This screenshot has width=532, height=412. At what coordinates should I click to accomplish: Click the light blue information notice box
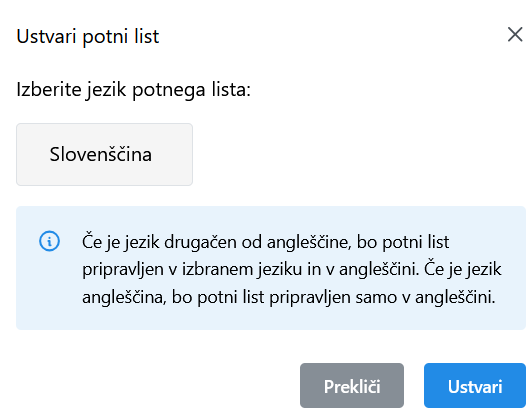tap(271, 268)
